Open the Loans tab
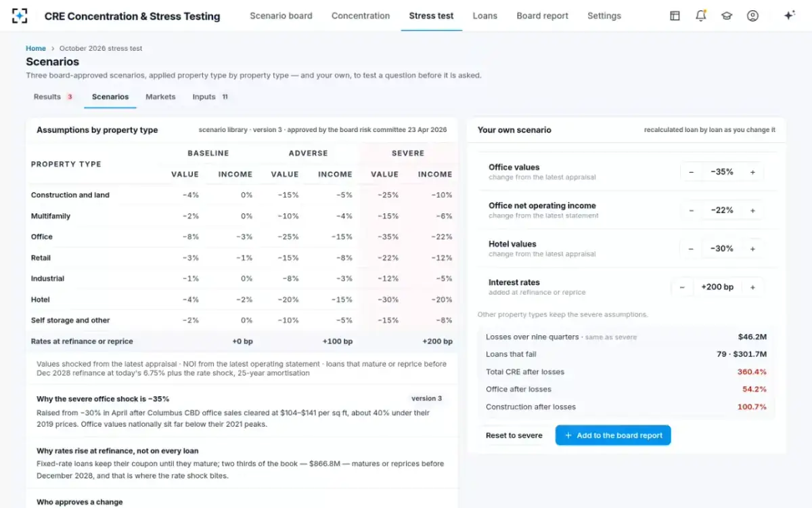Image resolution: width=812 pixels, height=508 pixels. point(485,16)
